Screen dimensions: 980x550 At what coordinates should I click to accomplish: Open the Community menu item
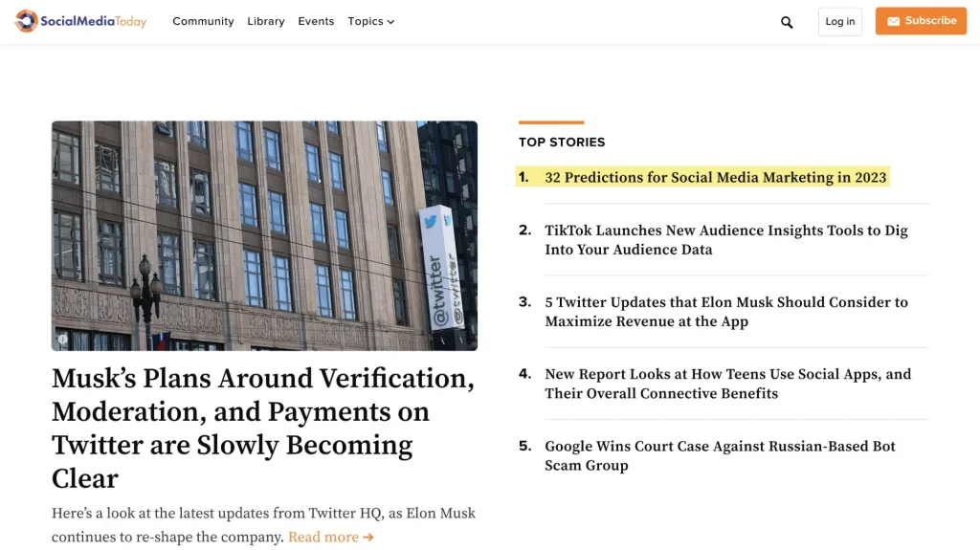tap(203, 21)
